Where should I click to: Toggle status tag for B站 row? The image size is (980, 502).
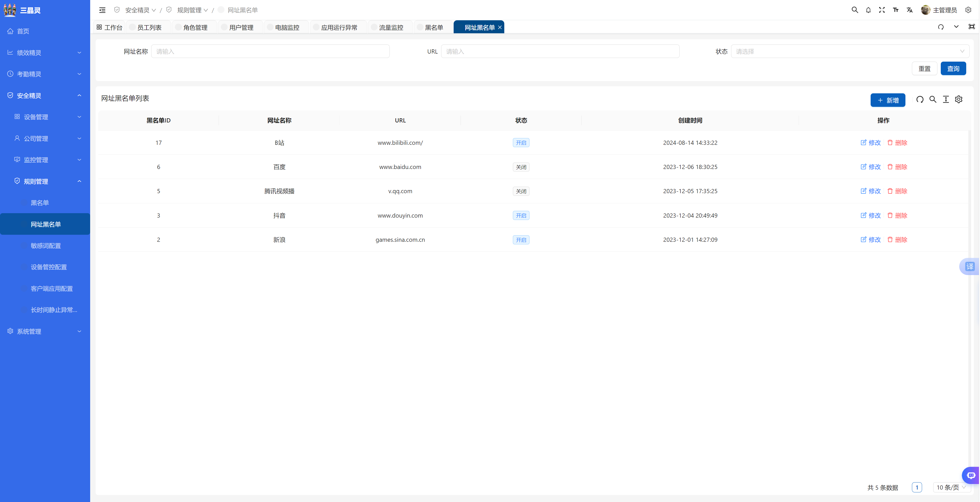tap(521, 143)
